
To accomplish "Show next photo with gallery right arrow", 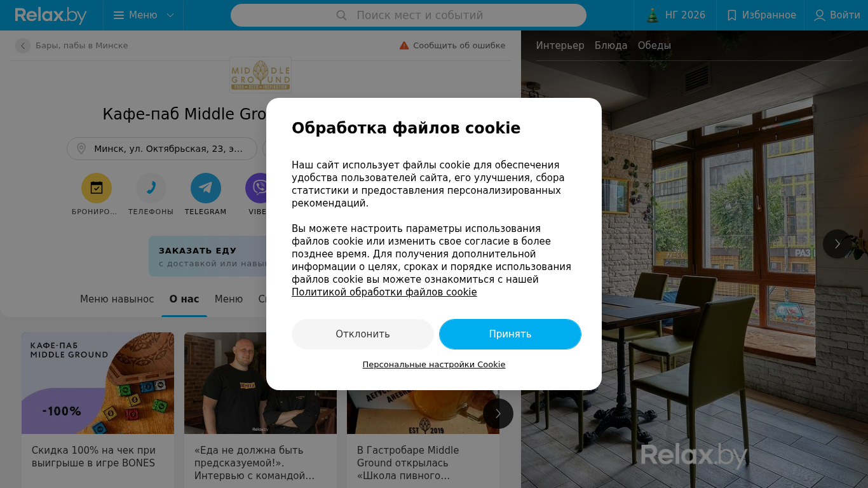I will point(837,244).
